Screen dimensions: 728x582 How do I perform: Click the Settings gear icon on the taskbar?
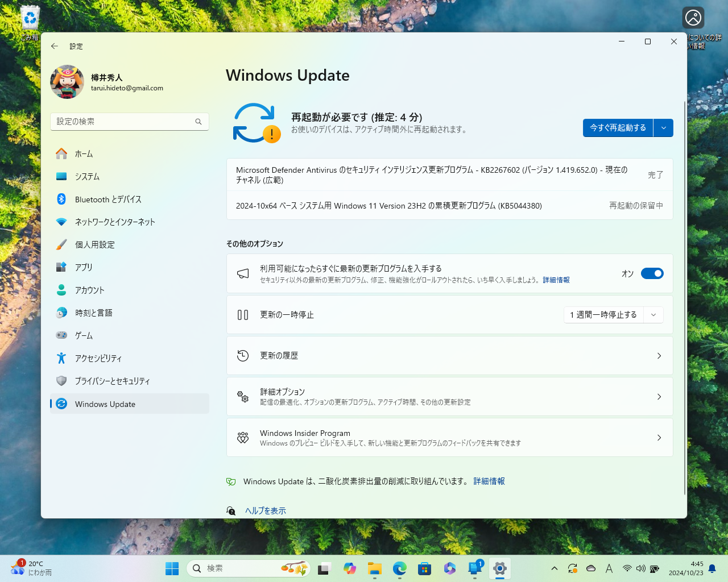pyautogui.click(x=500, y=568)
